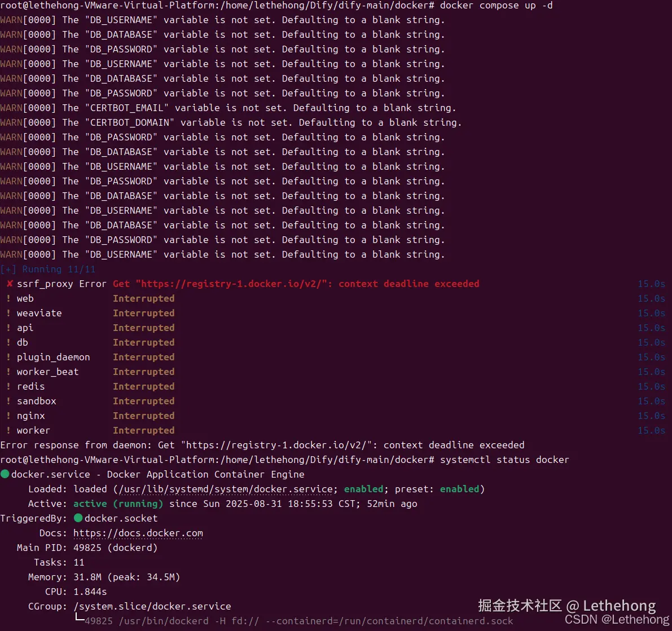This screenshot has width=672, height=631.
Task: Click the green status dot before docker.service
Action: [5, 474]
